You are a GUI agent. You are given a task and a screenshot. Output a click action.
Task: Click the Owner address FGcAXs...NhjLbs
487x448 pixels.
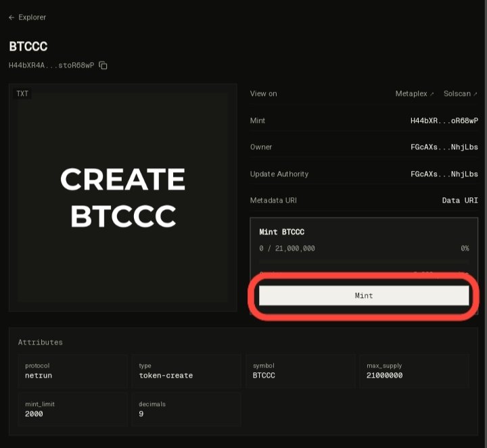pyautogui.click(x=444, y=147)
